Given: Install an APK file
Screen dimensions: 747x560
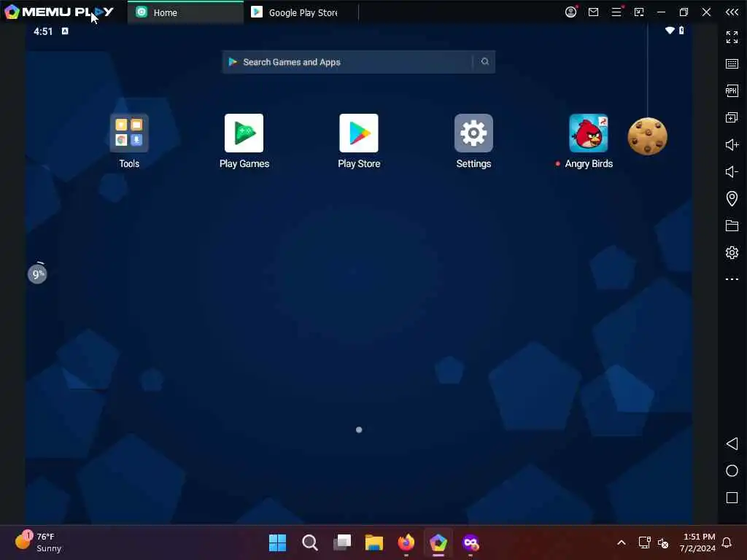Looking at the screenshot, I should (732, 90).
